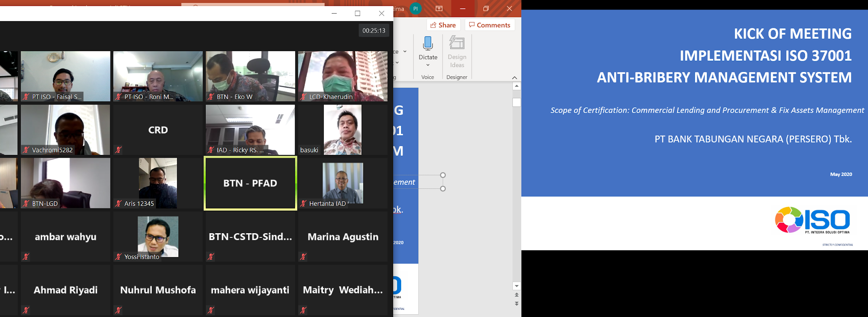Screen dimensions: 868x317
Task: Click the top selection handle of text box
Action: 443,175
